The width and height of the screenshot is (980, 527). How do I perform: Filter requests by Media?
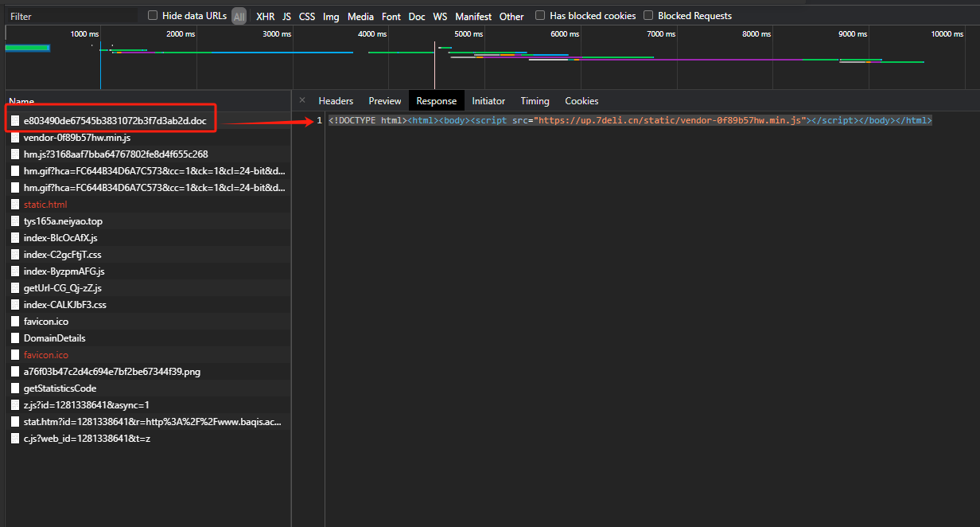coord(360,16)
